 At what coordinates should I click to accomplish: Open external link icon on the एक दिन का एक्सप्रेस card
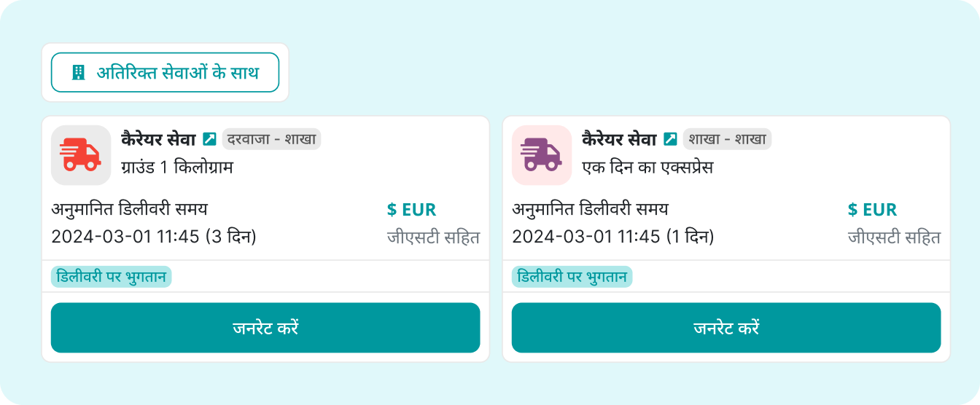click(x=671, y=139)
